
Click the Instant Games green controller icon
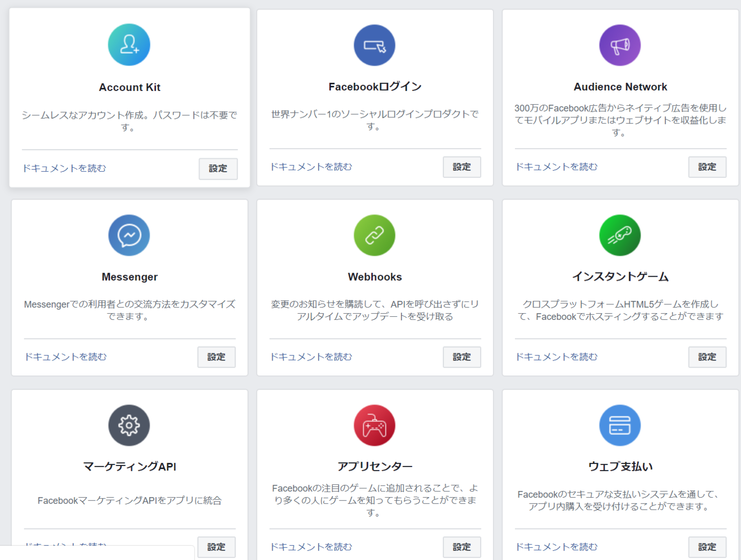pos(620,235)
